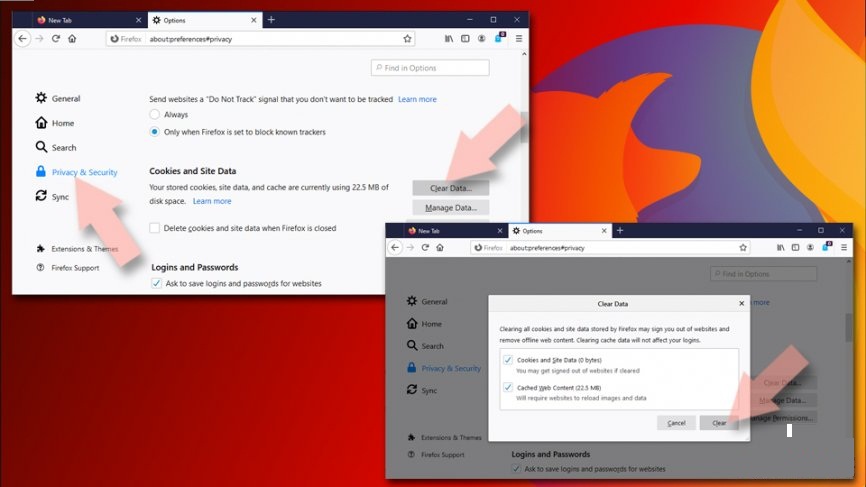Bookmark page using star in upper-left window
This screenshot has width=866, height=487.
coord(407,39)
